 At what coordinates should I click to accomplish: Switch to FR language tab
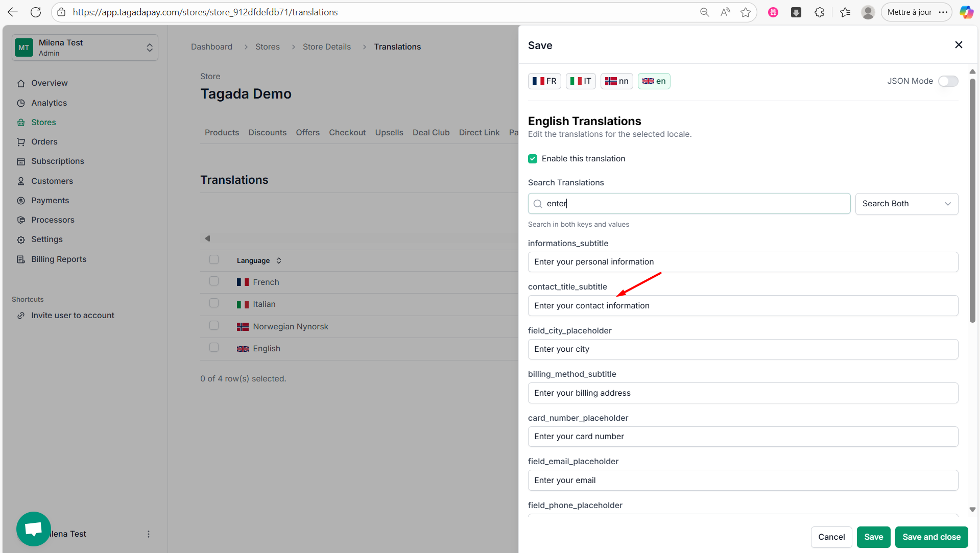544,81
